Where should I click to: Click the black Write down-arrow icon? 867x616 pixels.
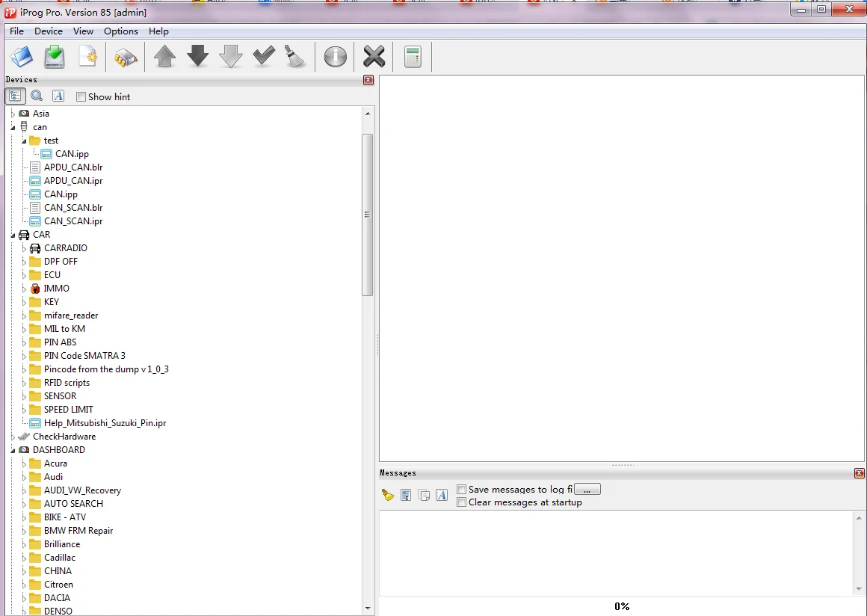[197, 56]
